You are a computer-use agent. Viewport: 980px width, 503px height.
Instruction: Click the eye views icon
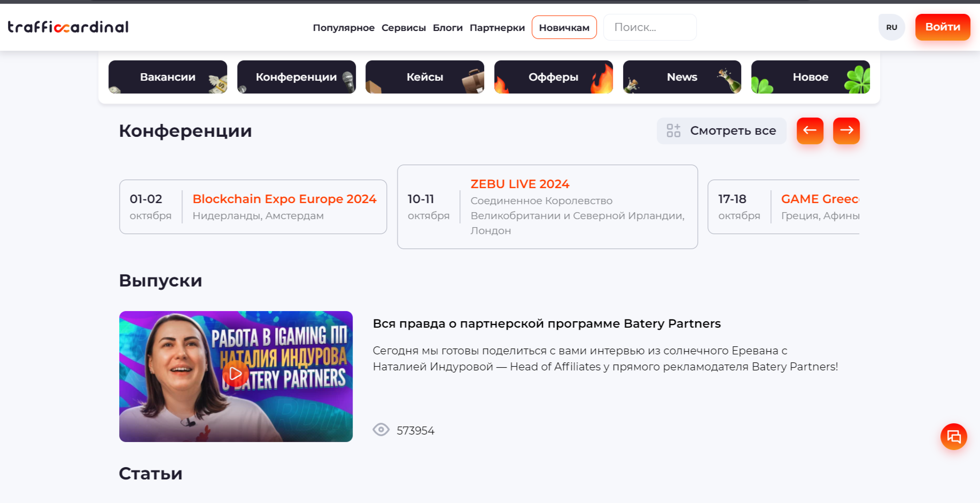click(x=381, y=430)
